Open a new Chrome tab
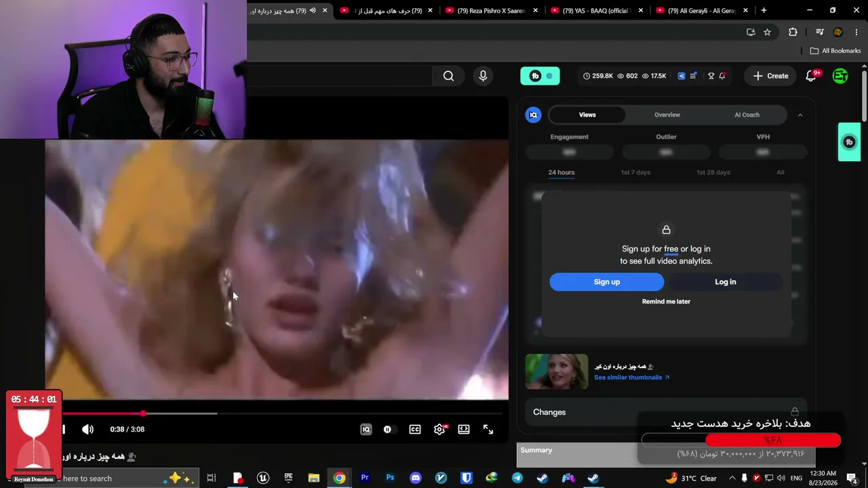This screenshot has width=868, height=488. (x=764, y=11)
